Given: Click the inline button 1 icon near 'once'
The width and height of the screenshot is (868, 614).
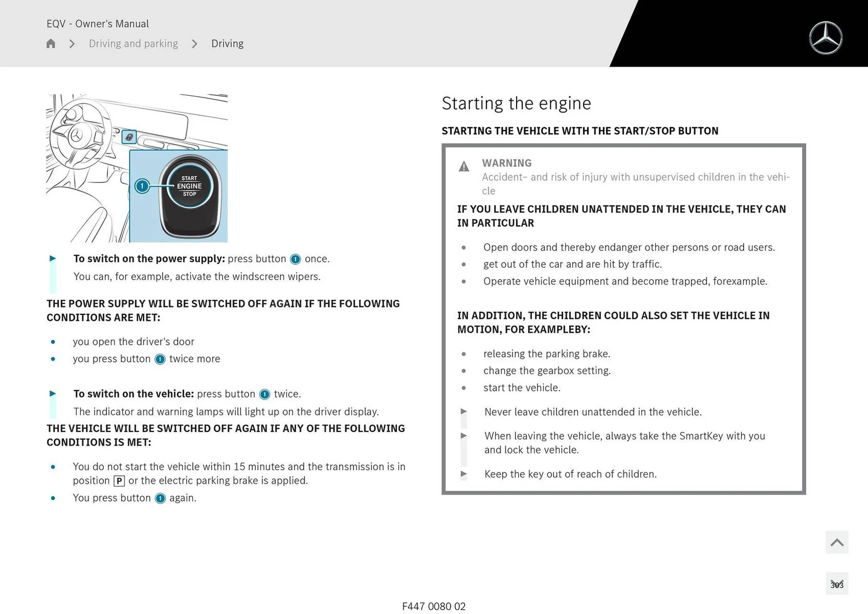Looking at the screenshot, I should point(295,259).
